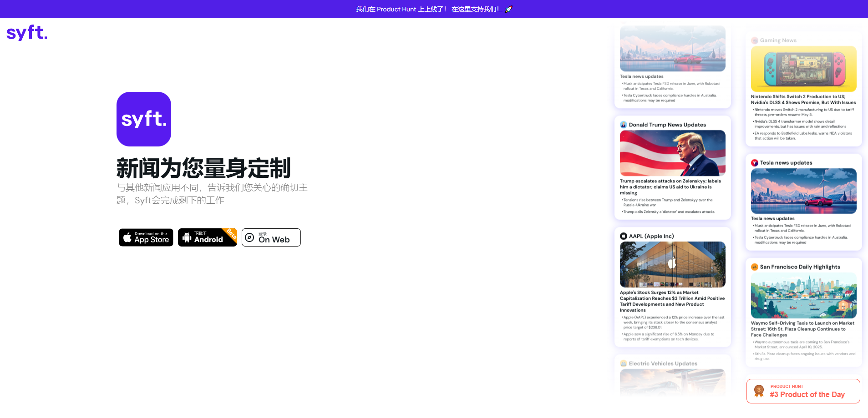
Task: Click the large purple syft app icon
Action: pos(144,119)
